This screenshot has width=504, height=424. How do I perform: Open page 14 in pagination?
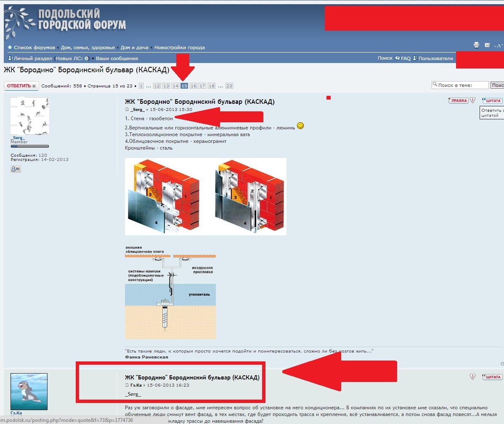175,86
